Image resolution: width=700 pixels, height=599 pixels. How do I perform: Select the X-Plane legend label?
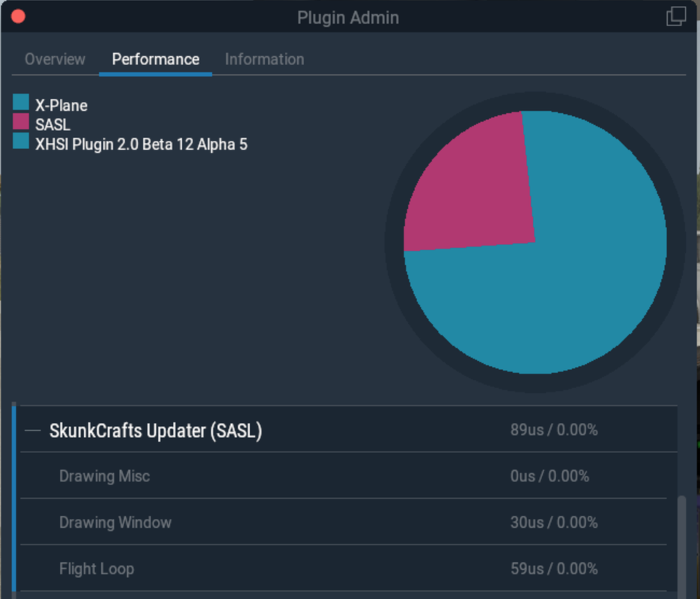61,106
